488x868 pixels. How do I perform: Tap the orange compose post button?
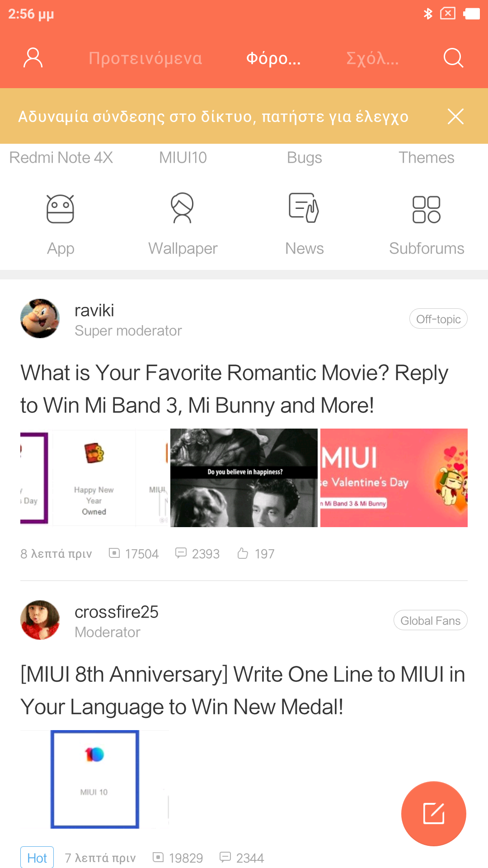434,814
